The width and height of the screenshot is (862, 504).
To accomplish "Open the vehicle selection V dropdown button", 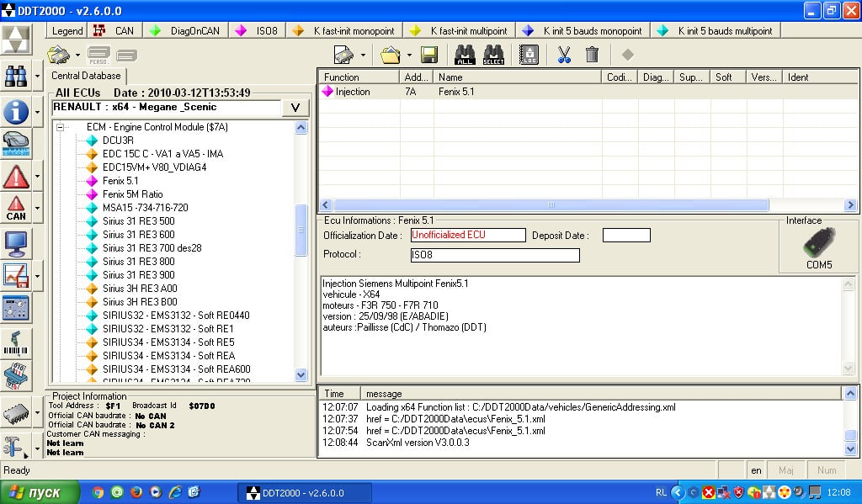I will click(x=295, y=107).
